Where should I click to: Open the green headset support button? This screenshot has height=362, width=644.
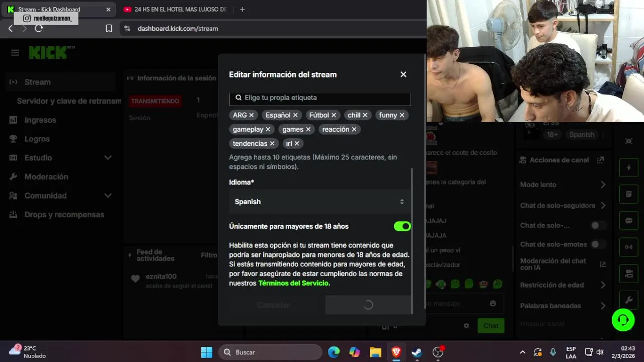[x=623, y=320]
